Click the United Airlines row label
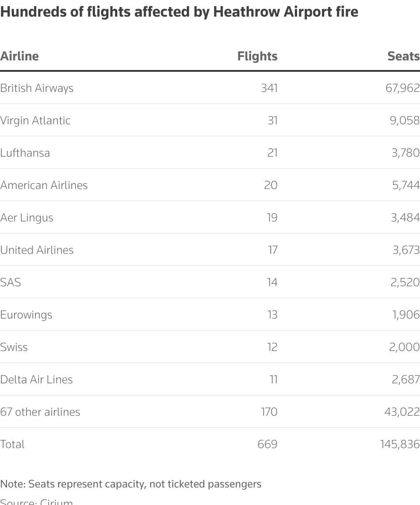Viewport: 420px width, 505px height. [37, 250]
